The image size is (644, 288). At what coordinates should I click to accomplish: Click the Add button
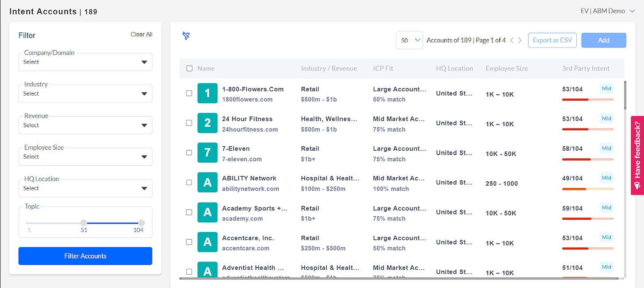(604, 40)
